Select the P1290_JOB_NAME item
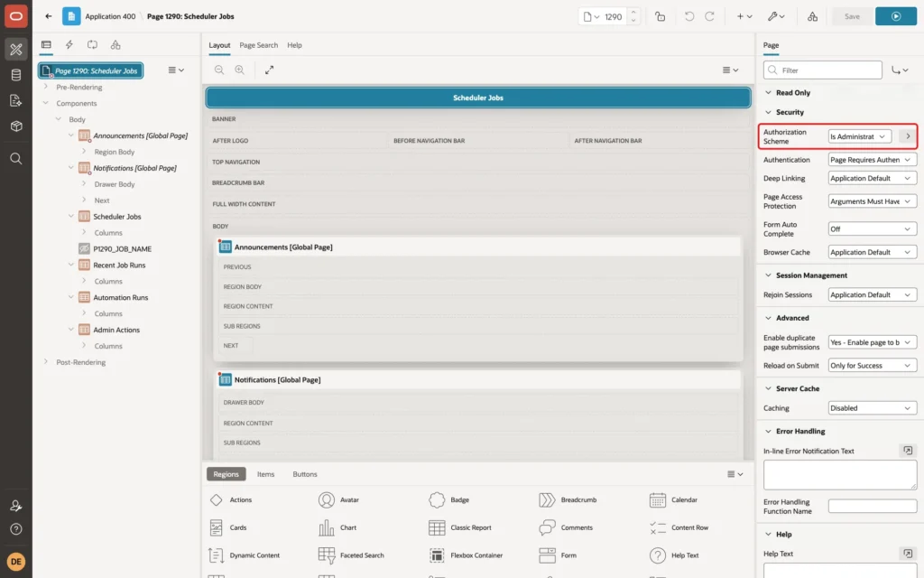This screenshot has width=924, height=578. pos(122,249)
